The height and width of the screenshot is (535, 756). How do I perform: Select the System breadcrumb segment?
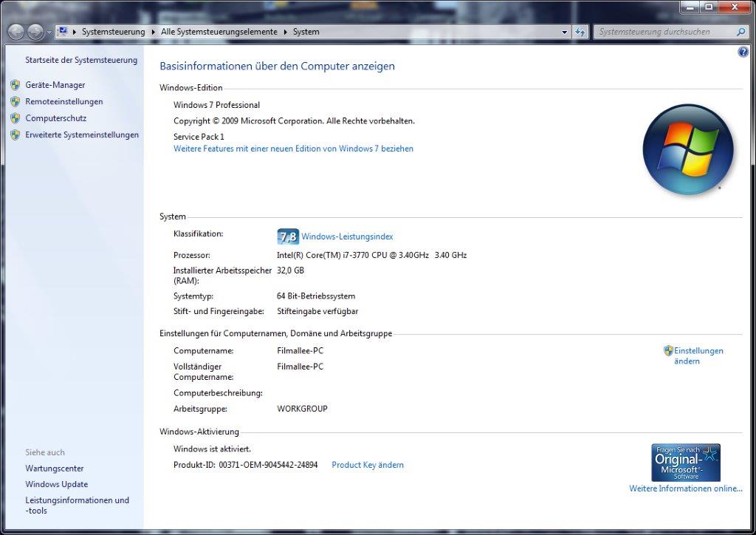point(306,32)
